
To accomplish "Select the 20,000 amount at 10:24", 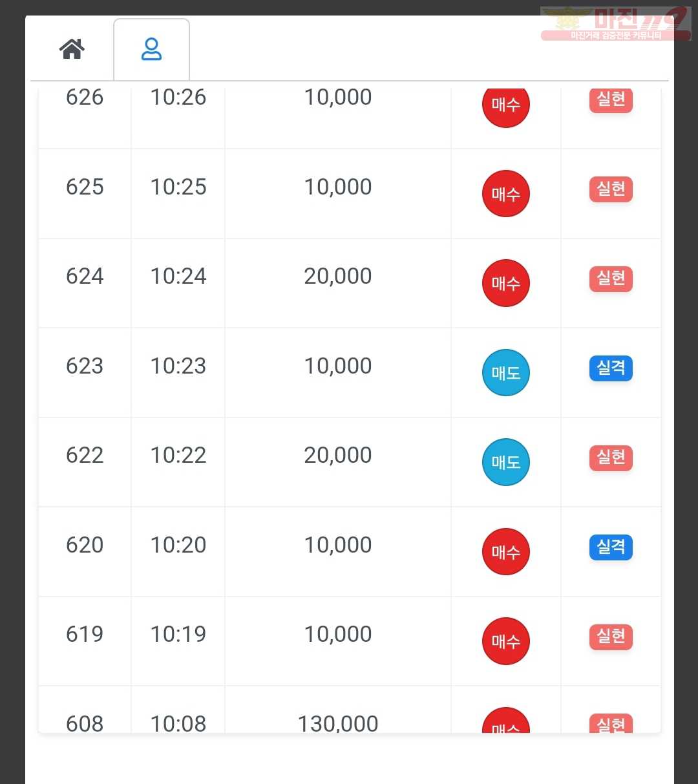I will [x=338, y=276].
